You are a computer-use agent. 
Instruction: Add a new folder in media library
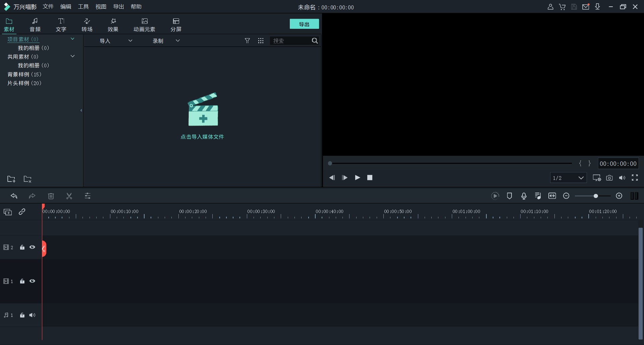[x=11, y=179]
